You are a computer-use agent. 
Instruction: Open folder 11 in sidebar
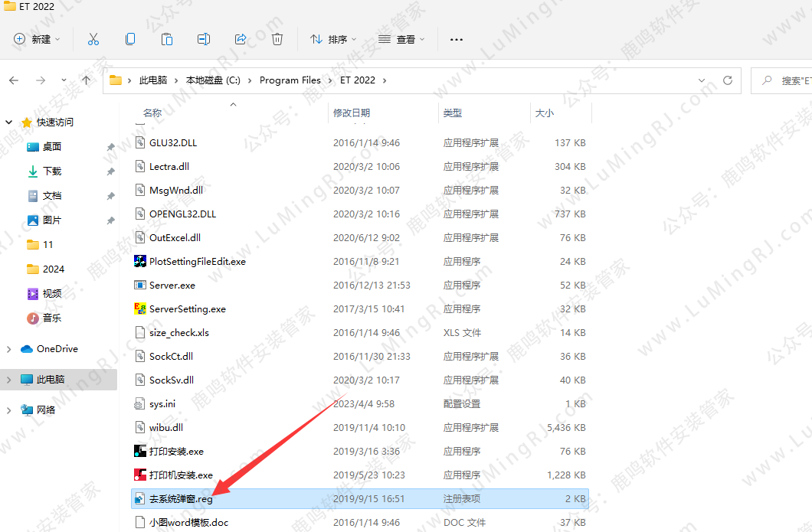pyautogui.click(x=47, y=245)
